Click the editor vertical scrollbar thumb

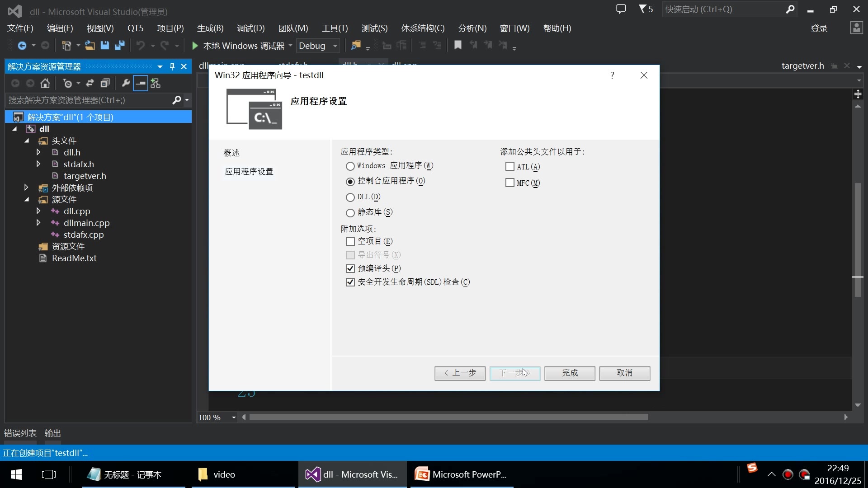(858, 239)
